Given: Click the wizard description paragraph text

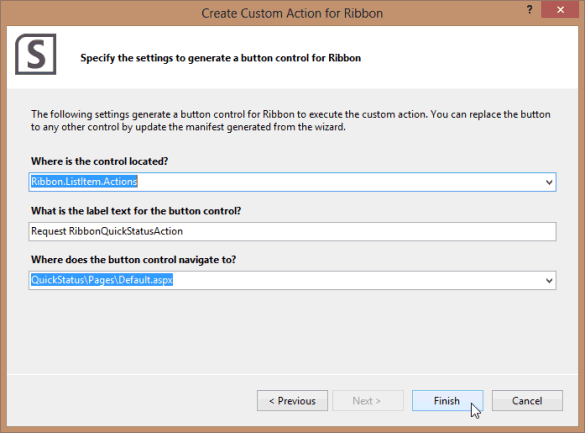Looking at the screenshot, I should pyautogui.click(x=291, y=120).
